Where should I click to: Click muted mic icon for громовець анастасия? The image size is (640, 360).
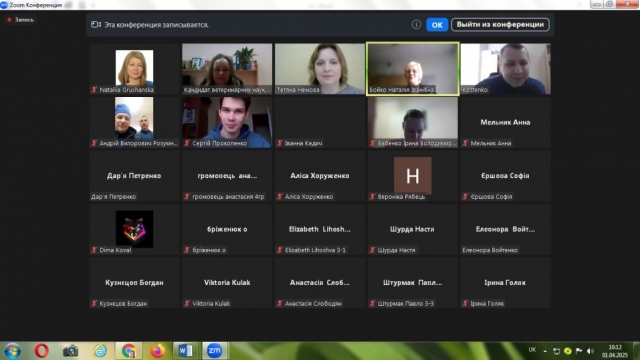[x=187, y=197]
